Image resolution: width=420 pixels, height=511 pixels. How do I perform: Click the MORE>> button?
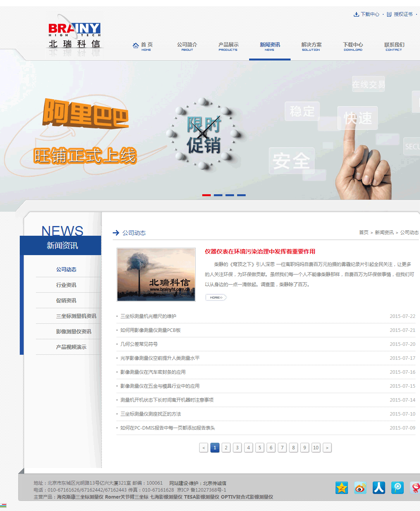coord(216,297)
